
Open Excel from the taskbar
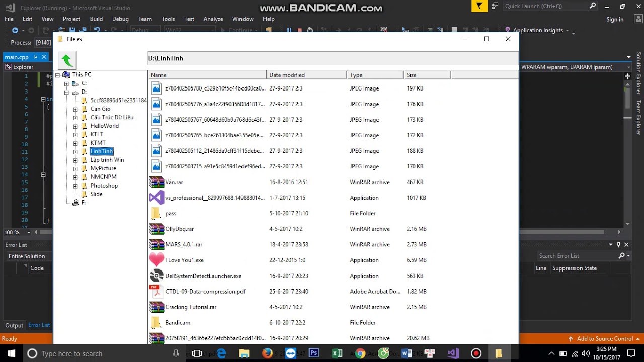pos(337,353)
